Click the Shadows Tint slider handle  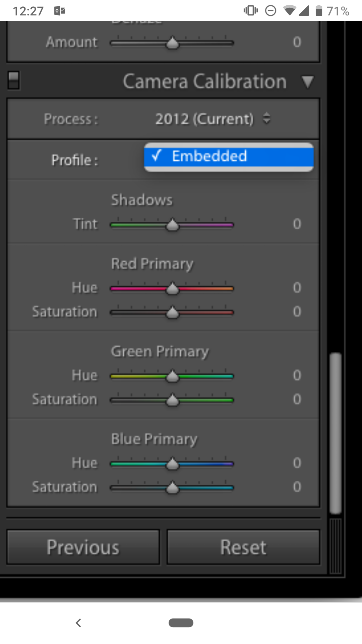click(x=173, y=225)
